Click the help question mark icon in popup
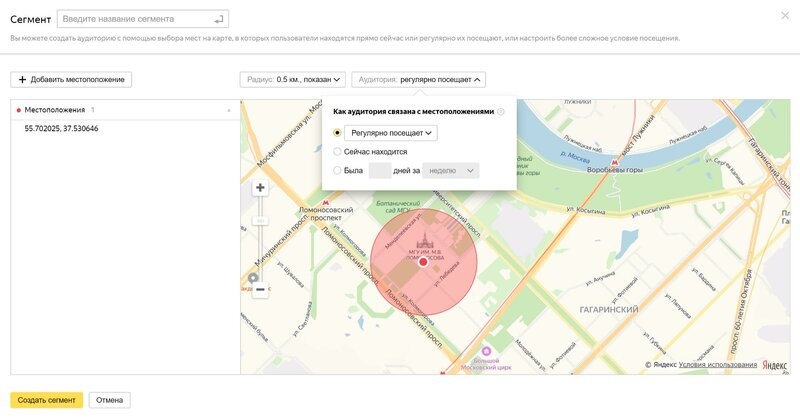 [x=501, y=112]
